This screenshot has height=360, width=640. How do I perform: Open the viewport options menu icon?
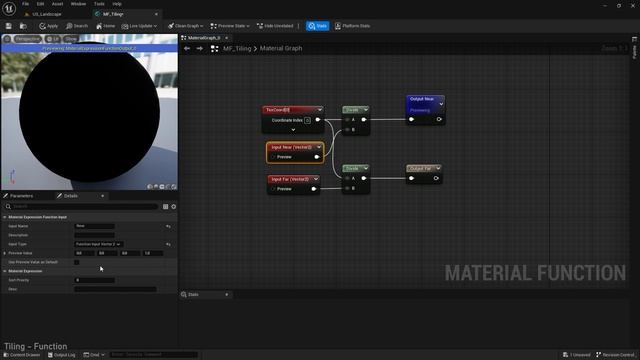click(7, 39)
